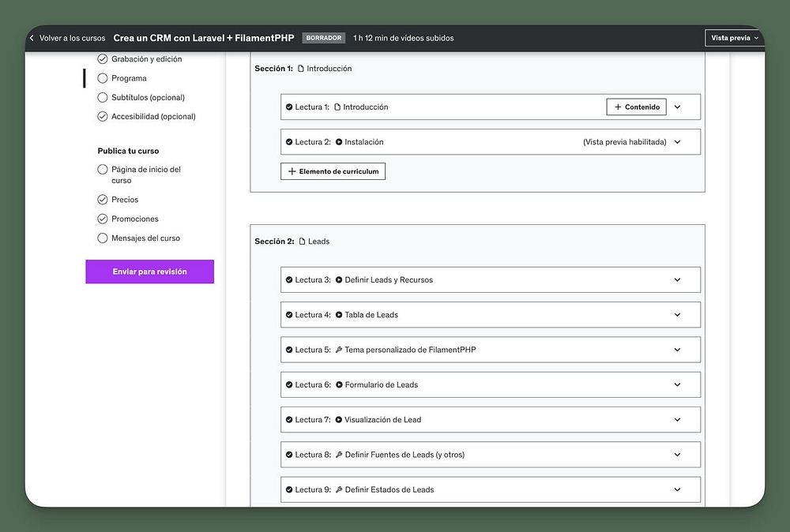790x532 pixels.
Task: Click the Elemento de curriculum button
Action: tap(333, 171)
